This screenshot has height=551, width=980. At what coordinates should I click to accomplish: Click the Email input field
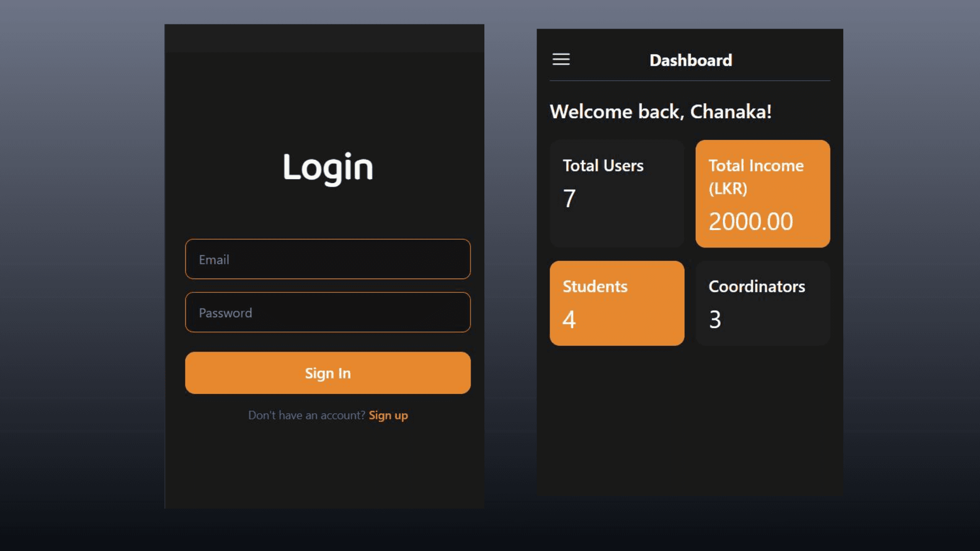tap(328, 259)
